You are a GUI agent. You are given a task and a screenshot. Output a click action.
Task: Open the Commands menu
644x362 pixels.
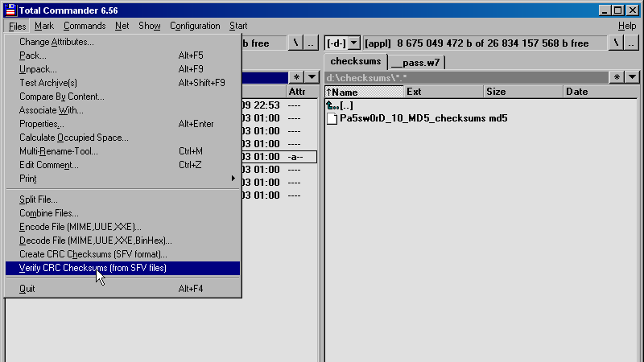(85, 26)
